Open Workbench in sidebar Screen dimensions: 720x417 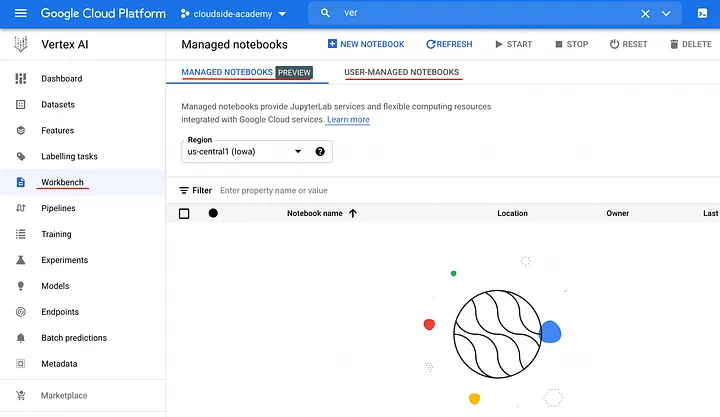coord(62,182)
